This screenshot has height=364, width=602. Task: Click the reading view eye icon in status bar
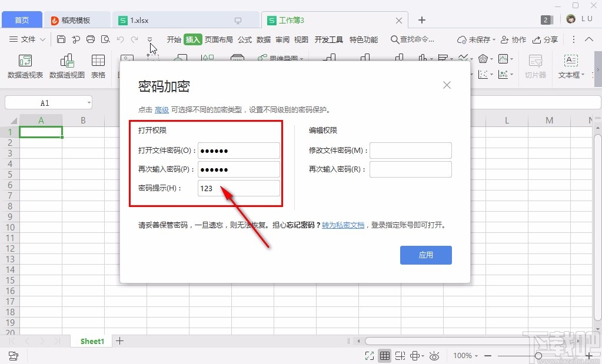[x=434, y=355]
